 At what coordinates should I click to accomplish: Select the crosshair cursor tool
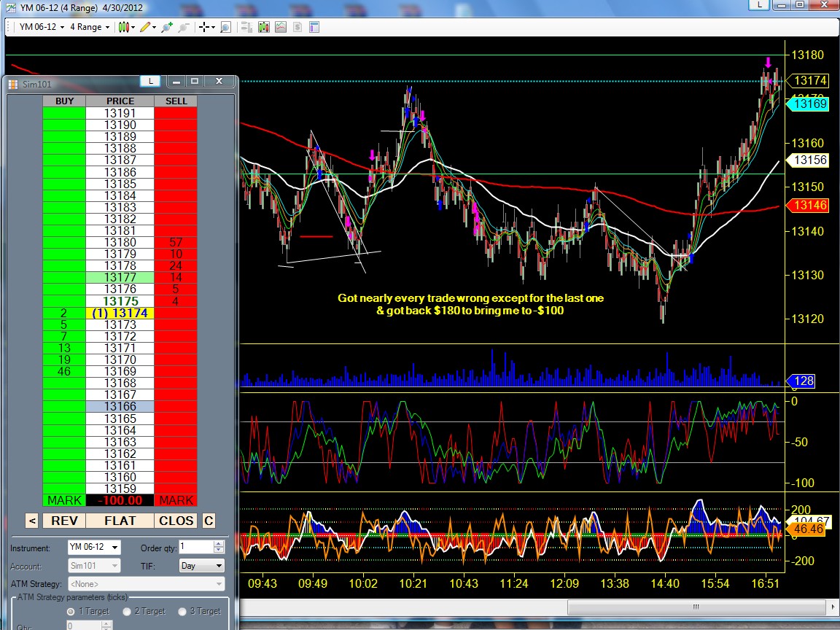tap(203, 27)
